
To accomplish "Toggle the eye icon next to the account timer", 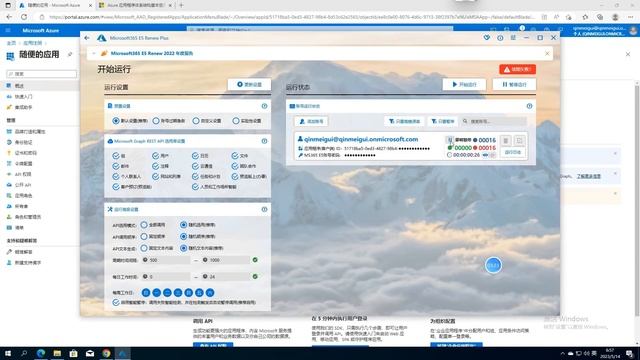I will click(x=485, y=155).
